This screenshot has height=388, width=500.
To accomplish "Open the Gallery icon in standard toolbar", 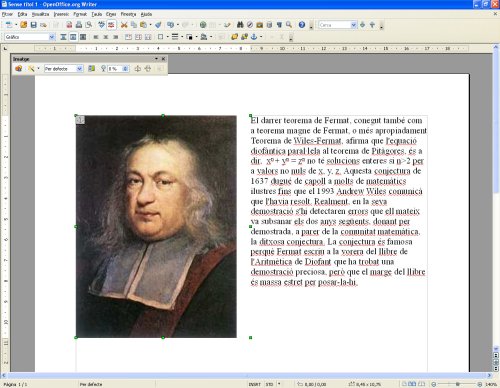I will coord(259,25).
